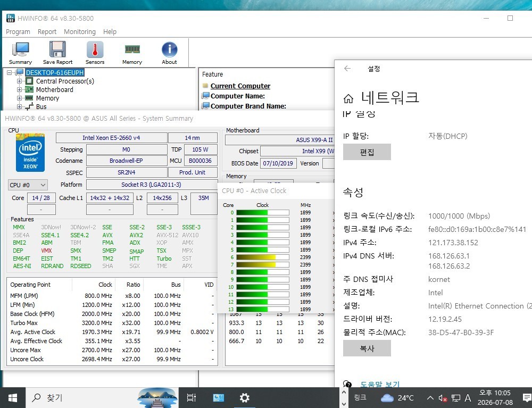Click the Current Computer link heading
Viewport: 532px width, 408px height.
240,86
